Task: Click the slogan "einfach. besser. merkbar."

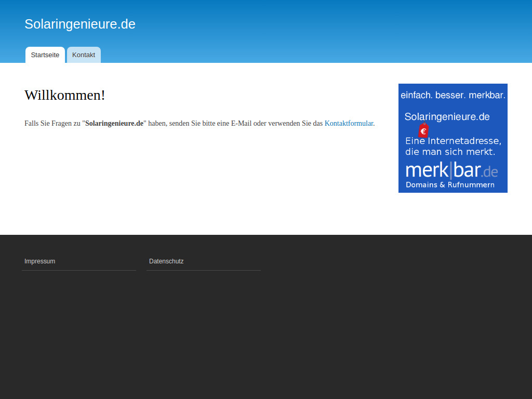Action: 453,96
